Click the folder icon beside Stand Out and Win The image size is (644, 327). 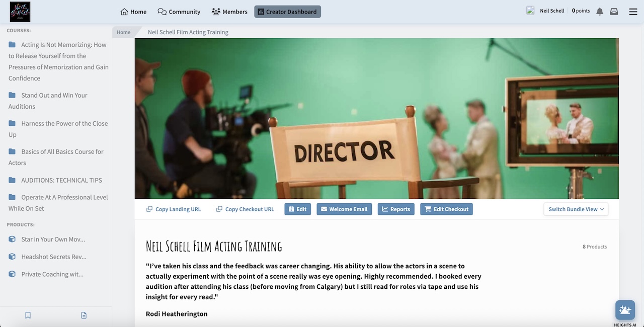point(12,95)
